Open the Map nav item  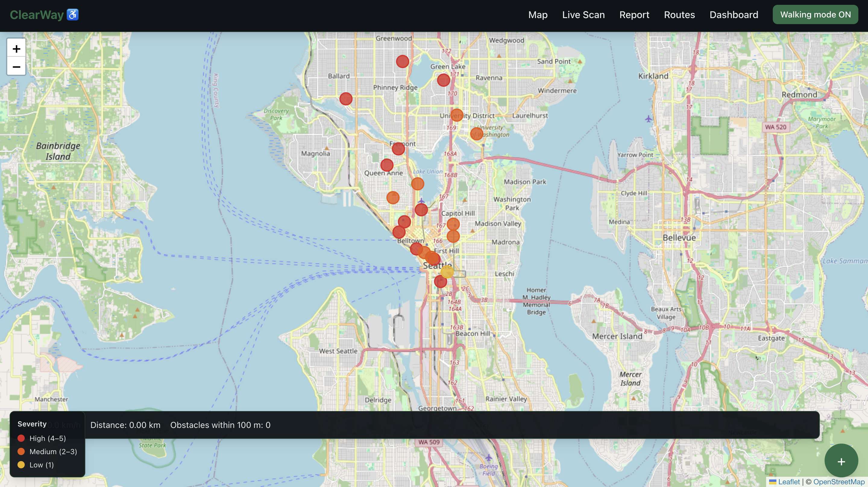538,14
